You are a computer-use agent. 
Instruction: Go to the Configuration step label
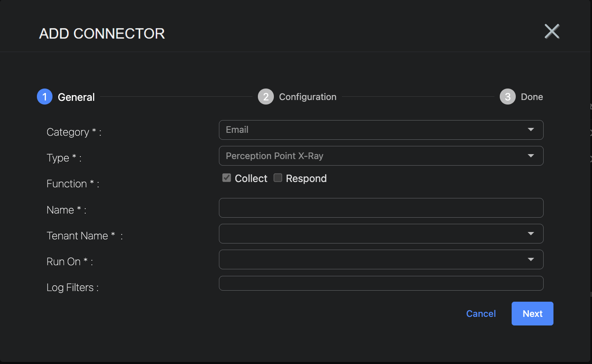(307, 97)
